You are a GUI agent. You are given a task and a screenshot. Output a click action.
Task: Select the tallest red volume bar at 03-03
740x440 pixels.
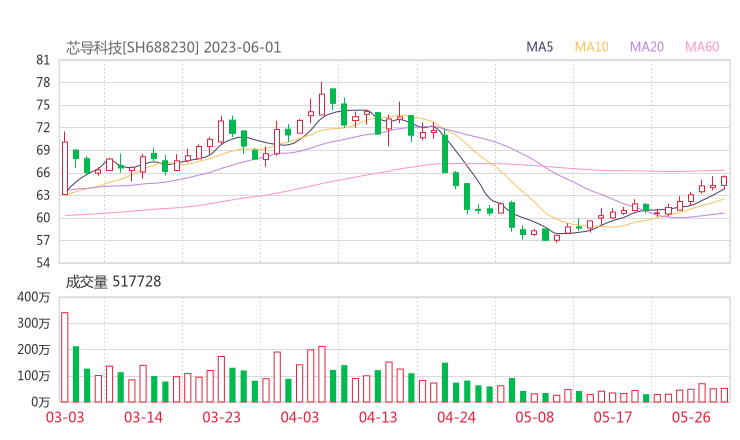pos(65,357)
